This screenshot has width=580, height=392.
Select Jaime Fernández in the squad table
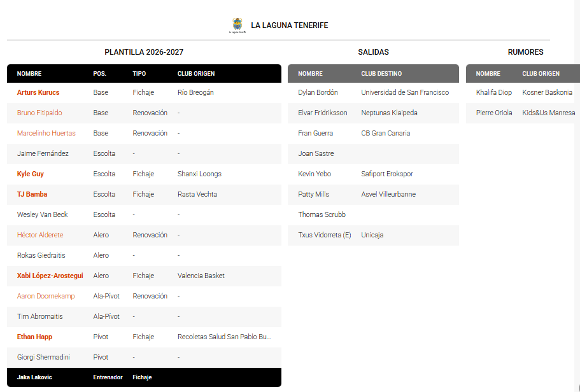coord(43,153)
